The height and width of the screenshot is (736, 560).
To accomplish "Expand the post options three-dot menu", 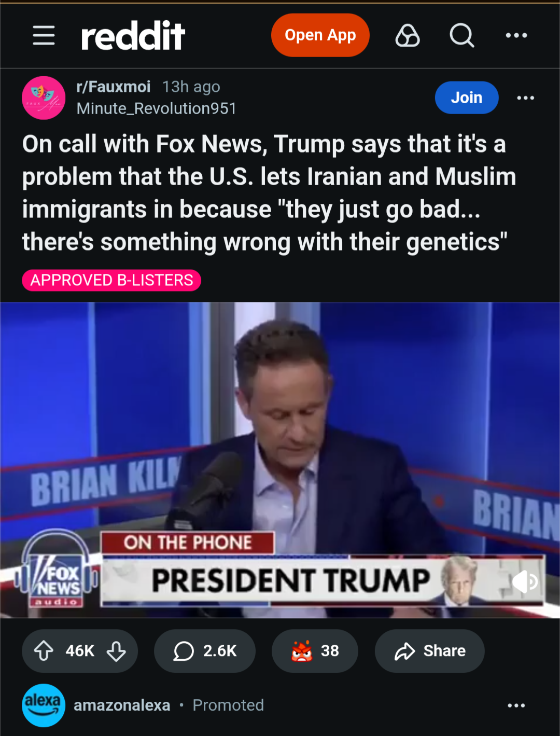I will coord(526,98).
